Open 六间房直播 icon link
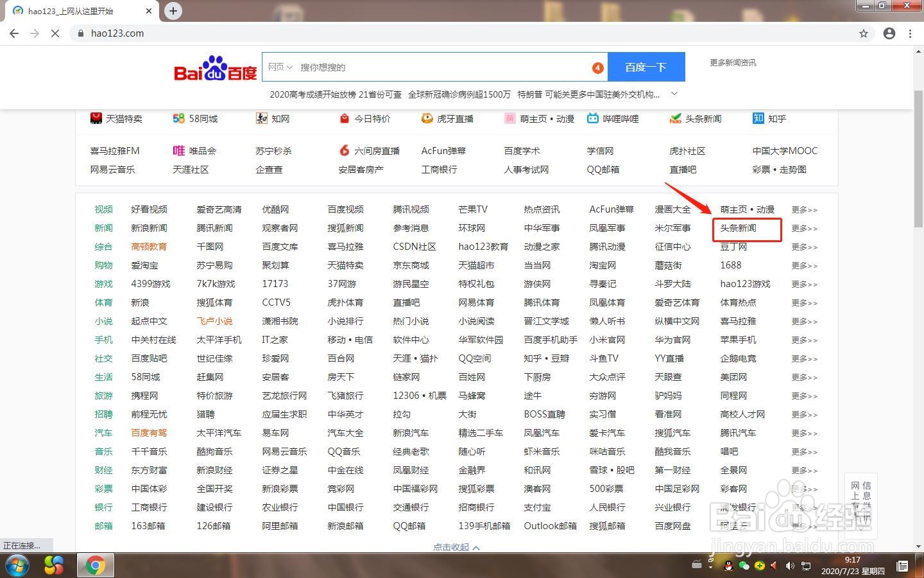The width and height of the screenshot is (924, 578). pos(345,150)
